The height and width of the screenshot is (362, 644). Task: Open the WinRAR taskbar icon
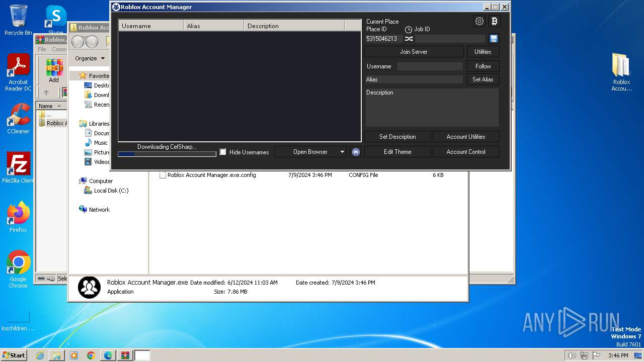pos(125,355)
